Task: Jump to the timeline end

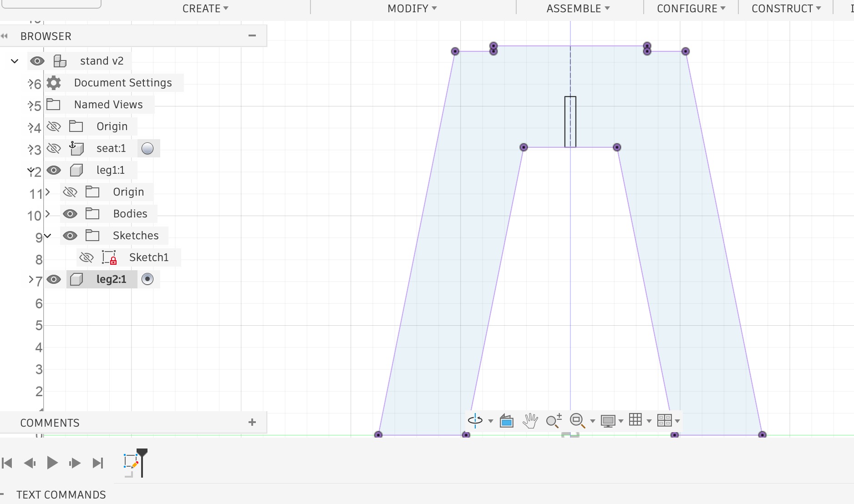Action: point(98,463)
